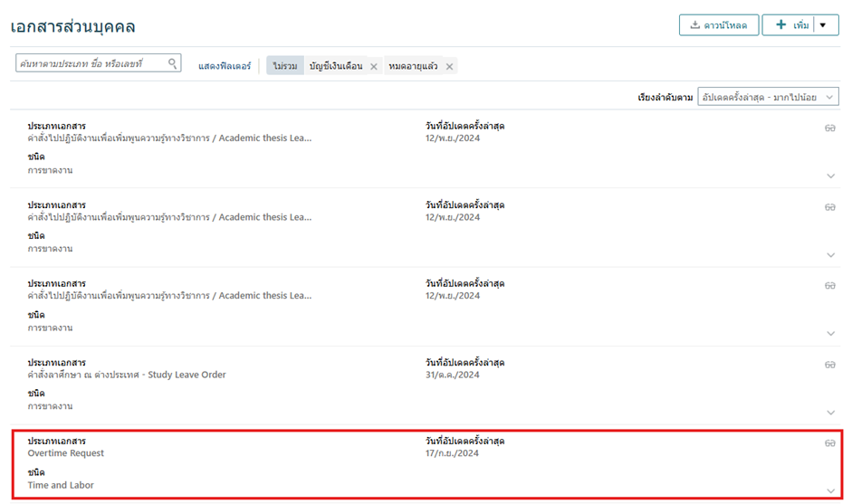
Task: Select the หมดอายุแล้ว filter chip label
Action: coord(413,67)
